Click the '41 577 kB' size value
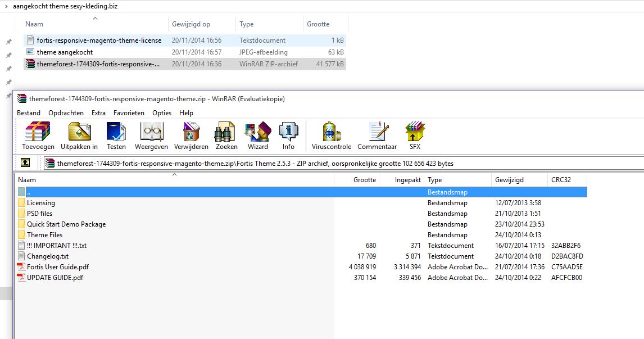The width and height of the screenshot is (644, 339). click(x=330, y=64)
